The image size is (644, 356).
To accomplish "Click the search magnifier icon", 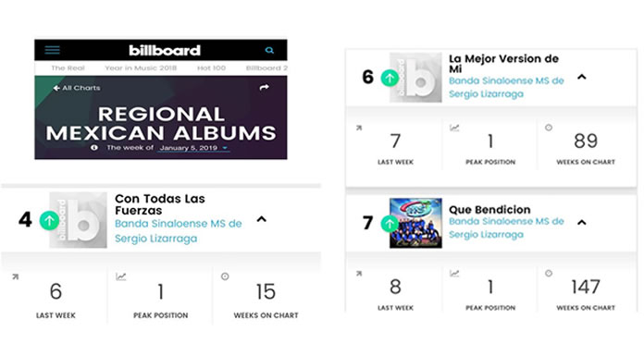I will tap(269, 51).
